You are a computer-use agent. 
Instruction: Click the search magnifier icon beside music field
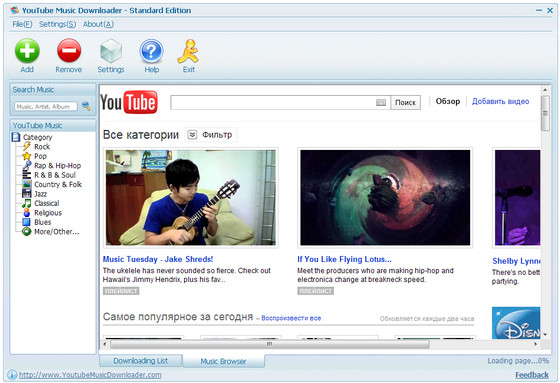pos(86,106)
